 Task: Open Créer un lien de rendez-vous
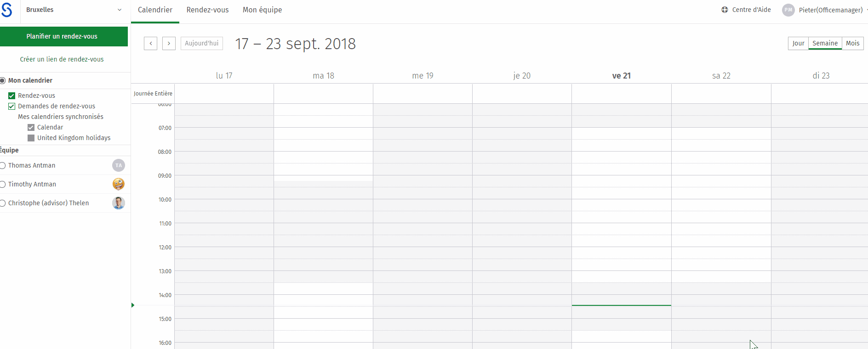pos(62,59)
